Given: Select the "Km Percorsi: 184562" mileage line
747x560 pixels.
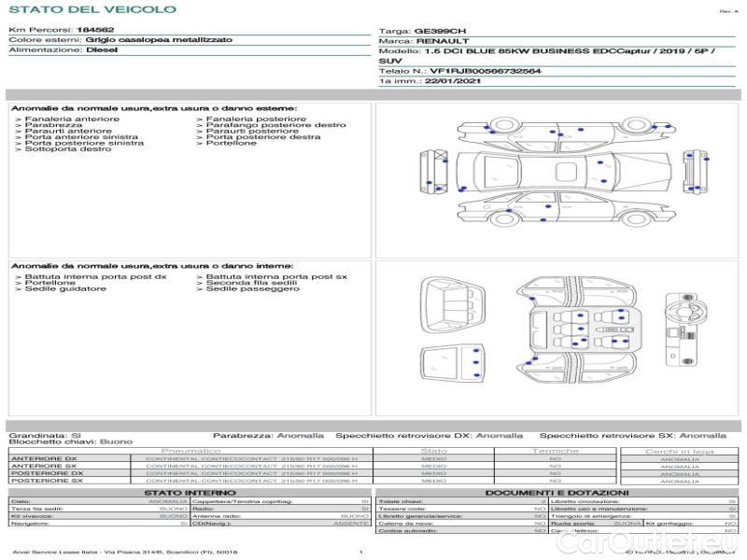Looking at the screenshot, I should point(62,30).
